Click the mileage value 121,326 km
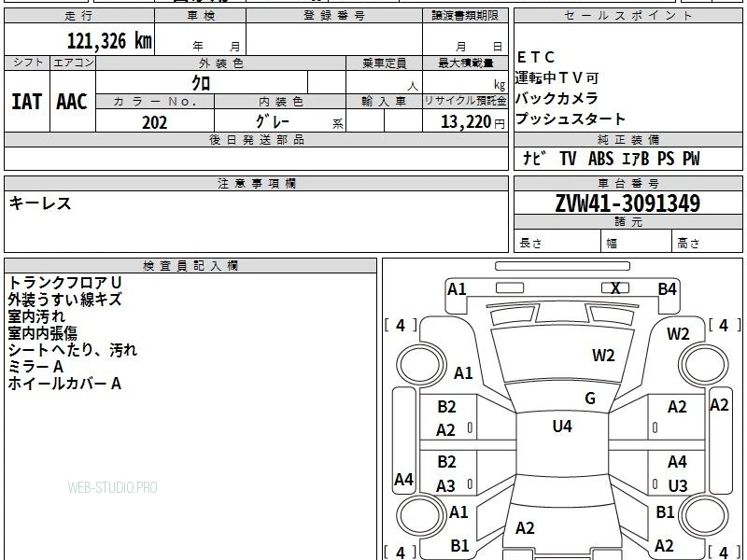747x560 pixels. tap(109, 41)
